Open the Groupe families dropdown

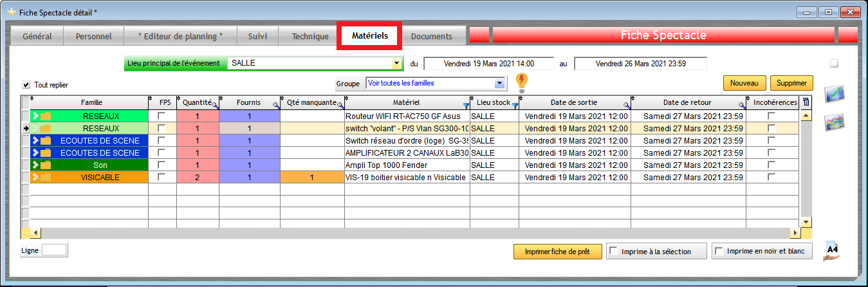pyautogui.click(x=499, y=84)
